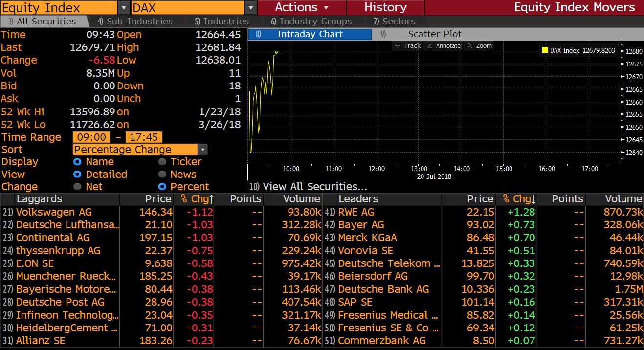Image resolution: width=644 pixels, height=350 pixels.
Task: Click the 09:00 start time field
Action: (92, 137)
